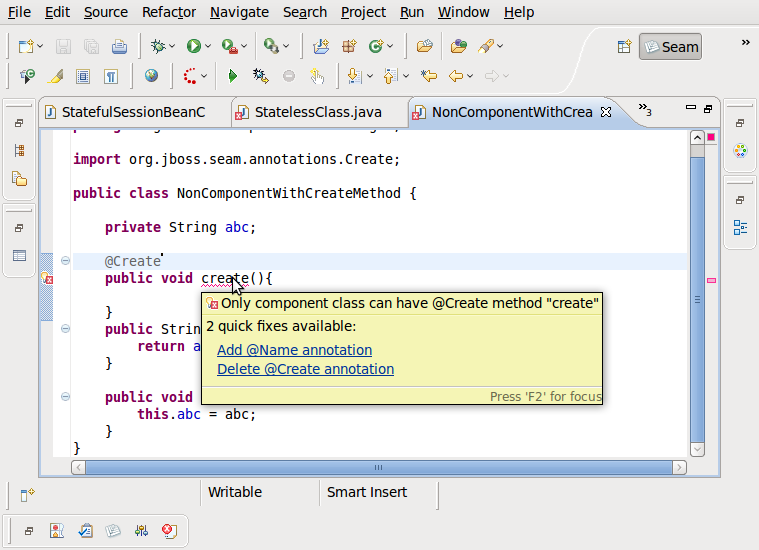The image size is (759, 550).
Task: Apply Add @Name annotation quick fix
Action: click(294, 350)
